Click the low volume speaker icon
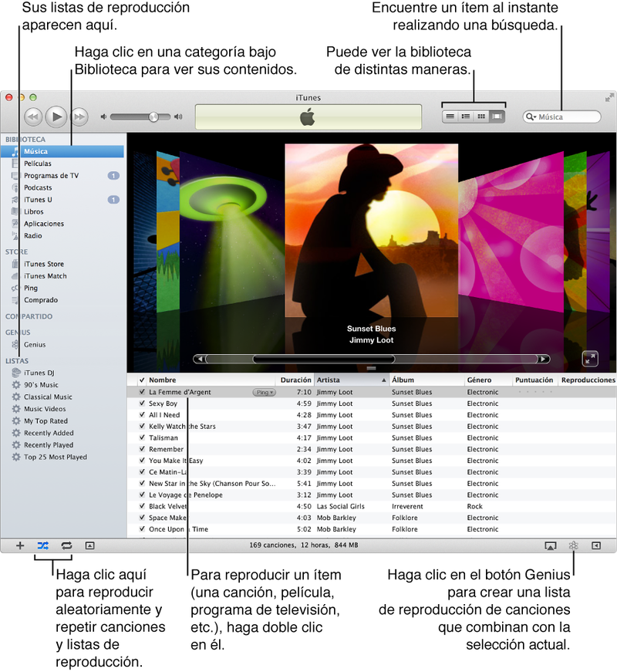 pos(103,117)
